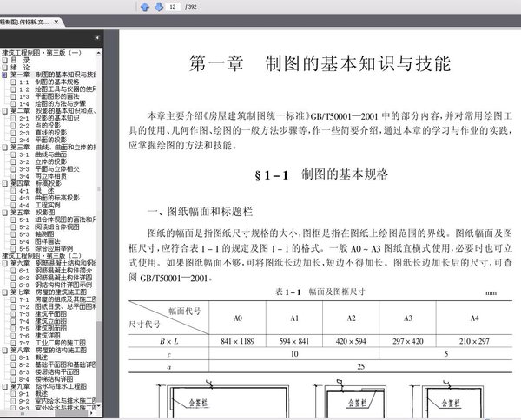Open bookmark 3-3 平面与立体相交
The image size is (521, 420).
pos(49,168)
